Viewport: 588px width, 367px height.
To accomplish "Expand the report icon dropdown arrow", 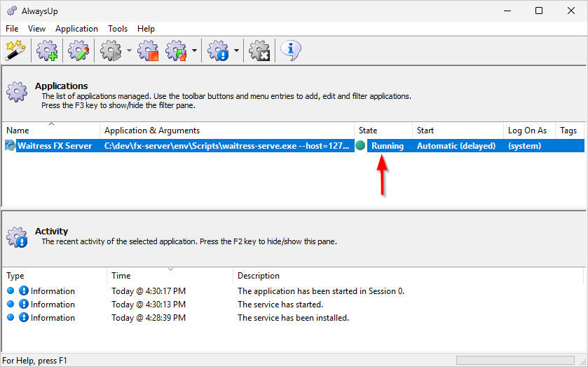I will click(237, 51).
